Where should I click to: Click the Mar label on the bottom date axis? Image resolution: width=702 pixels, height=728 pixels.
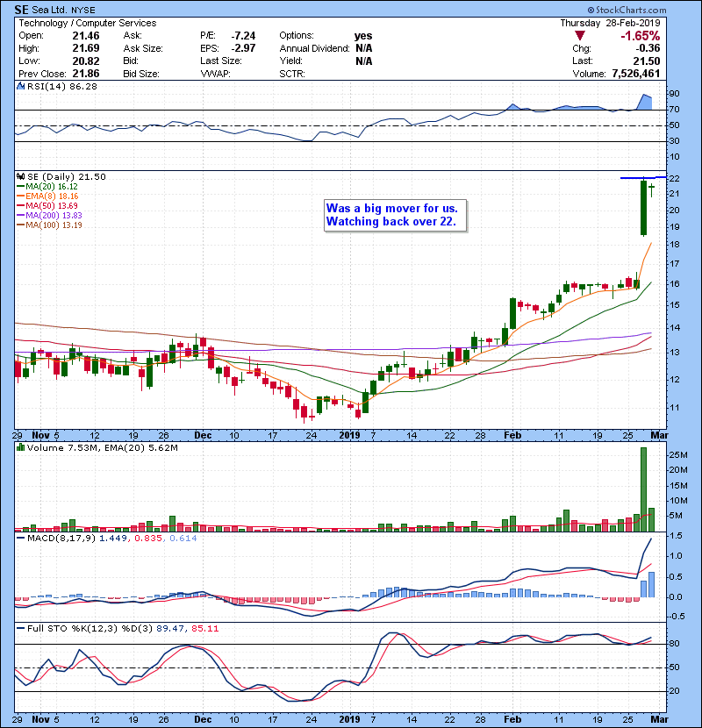[659, 719]
